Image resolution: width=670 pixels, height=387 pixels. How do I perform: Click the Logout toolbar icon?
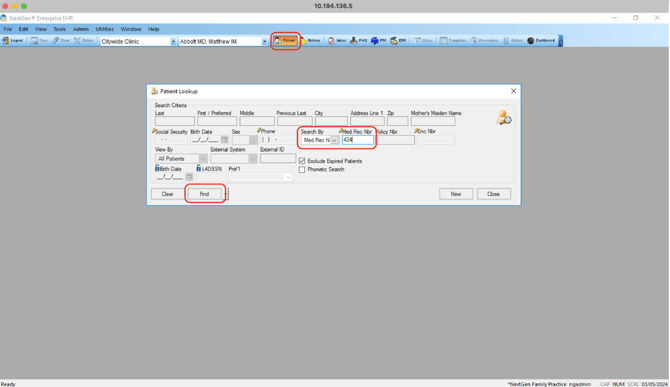(13, 41)
